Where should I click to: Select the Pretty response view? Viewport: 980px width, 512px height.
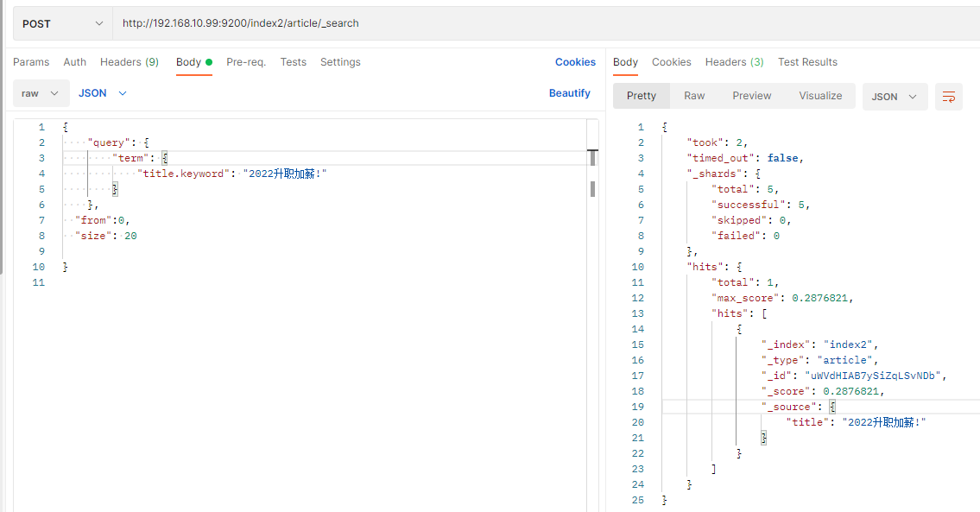(642, 96)
